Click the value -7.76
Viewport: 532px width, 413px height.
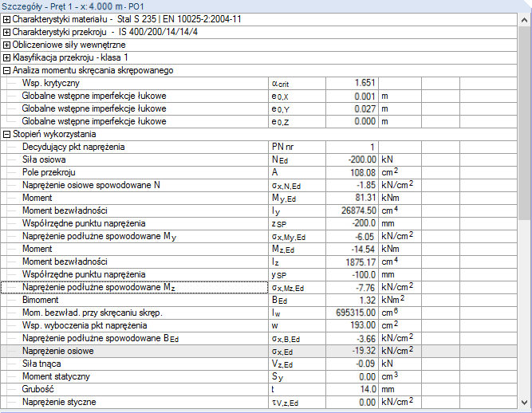coord(365,288)
